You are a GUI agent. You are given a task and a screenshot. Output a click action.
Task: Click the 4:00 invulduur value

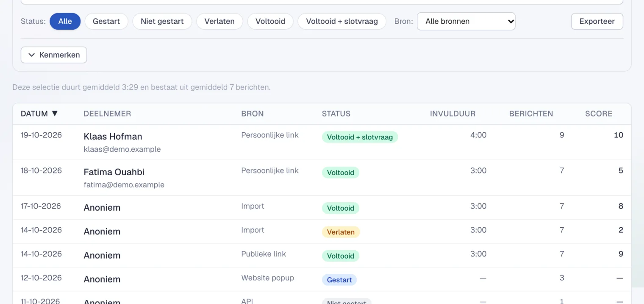478,135
